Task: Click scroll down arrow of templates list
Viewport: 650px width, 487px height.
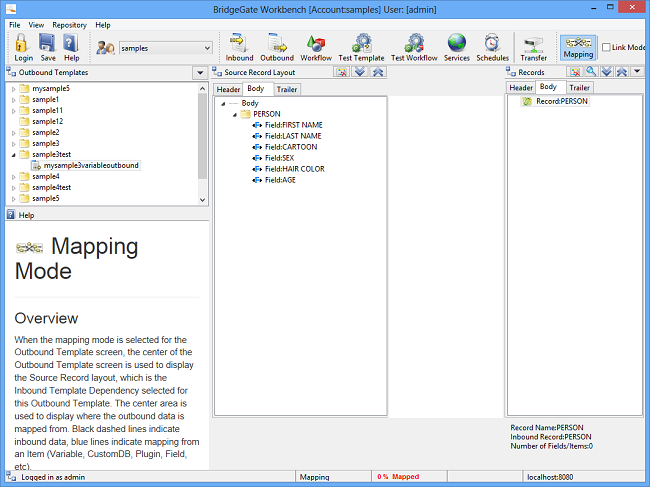Action: pyautogui.click(x=202, y=200)
